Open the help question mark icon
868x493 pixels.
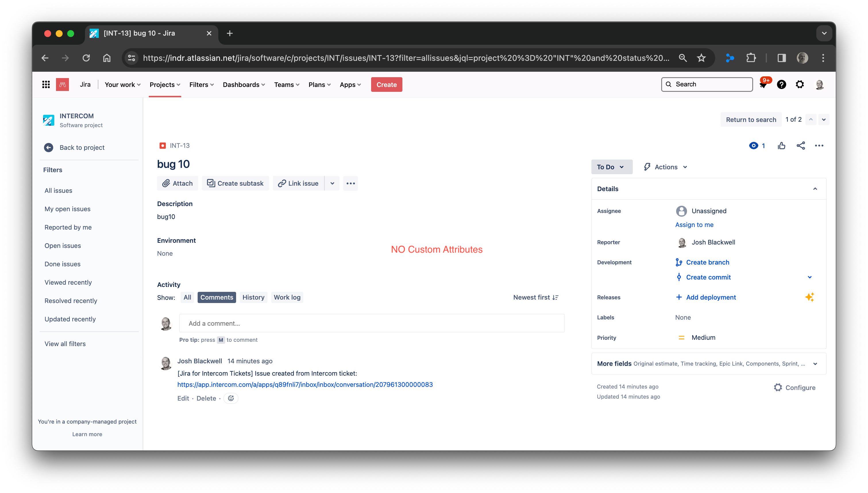point(781,84)
